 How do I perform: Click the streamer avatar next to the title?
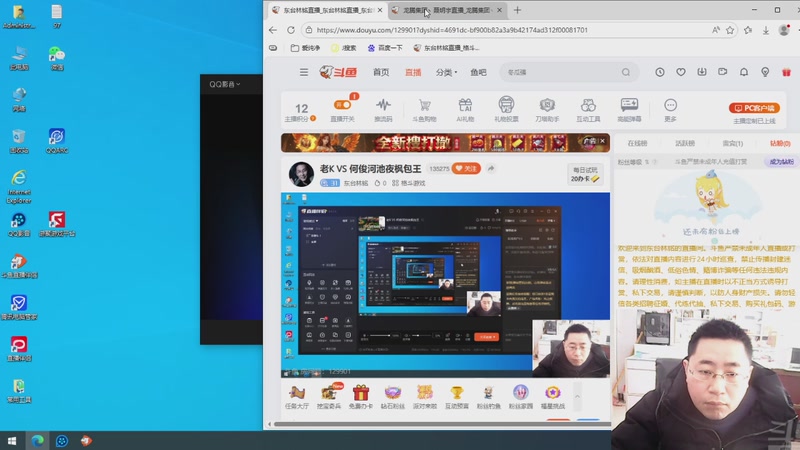pos(302,174)
